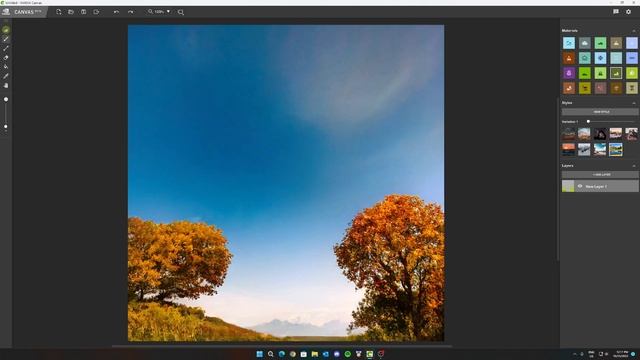
Task: Open the Windows Start menu
Action: tap(260, 354)
